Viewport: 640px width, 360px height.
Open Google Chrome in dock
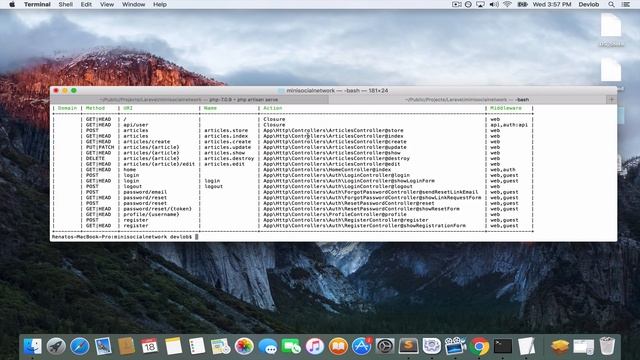(479, 347)
